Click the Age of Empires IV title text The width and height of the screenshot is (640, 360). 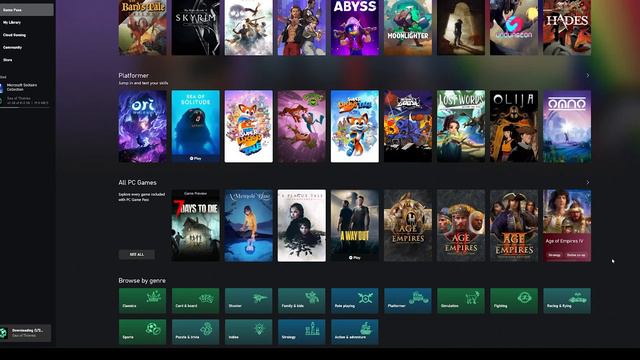[x=564, y=241]
